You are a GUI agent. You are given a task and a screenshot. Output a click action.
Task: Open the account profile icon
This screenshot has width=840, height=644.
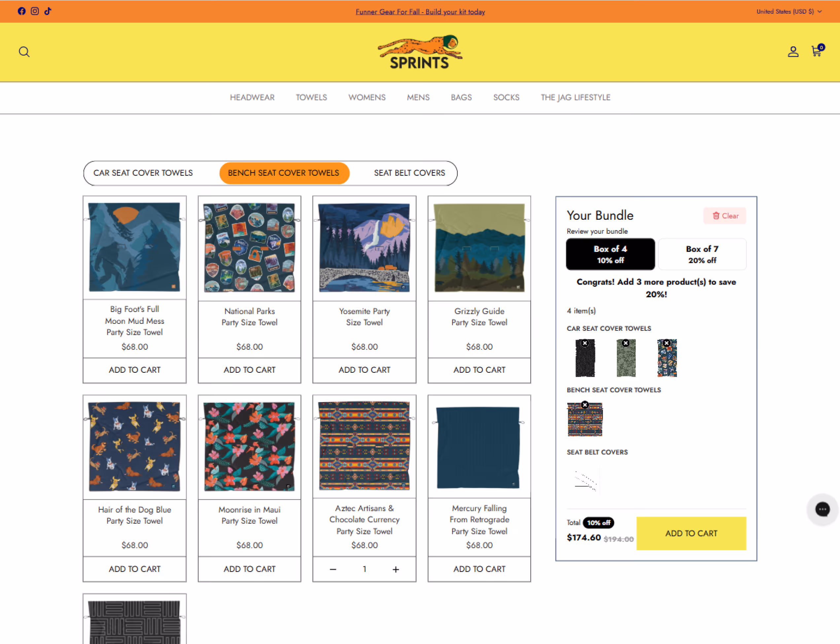pos(793,52)
